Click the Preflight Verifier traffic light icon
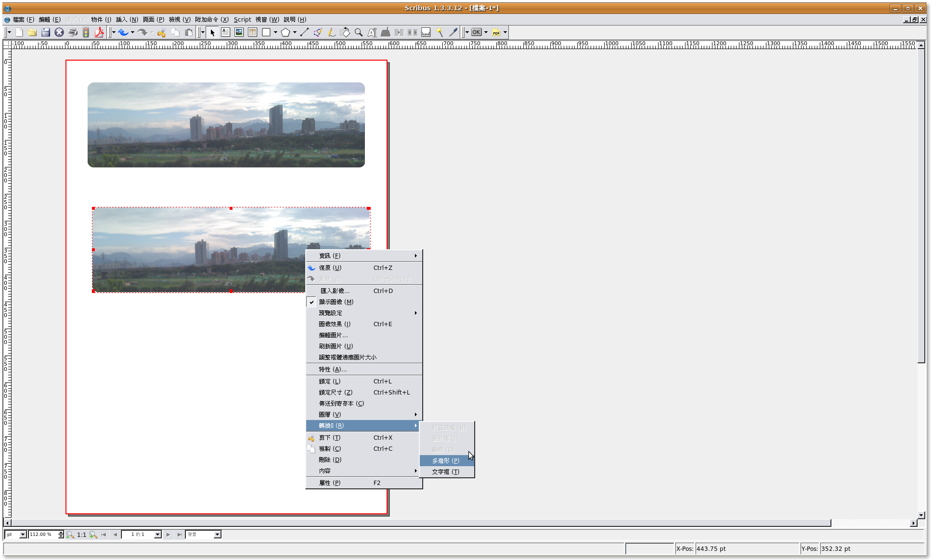The image size is (931, 560). point(86,32)
